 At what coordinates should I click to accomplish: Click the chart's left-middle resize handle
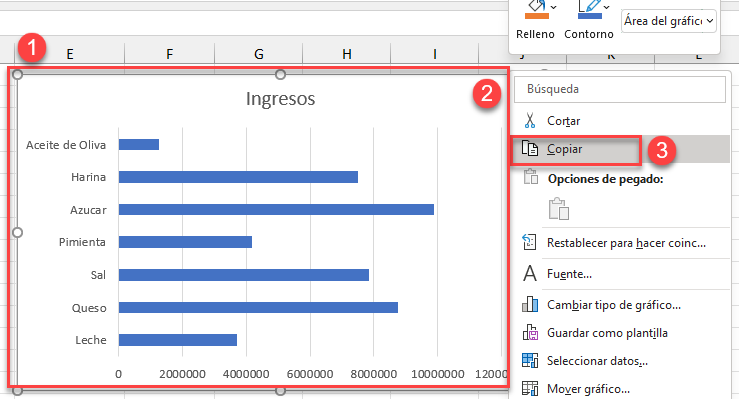tap(17, 232)
